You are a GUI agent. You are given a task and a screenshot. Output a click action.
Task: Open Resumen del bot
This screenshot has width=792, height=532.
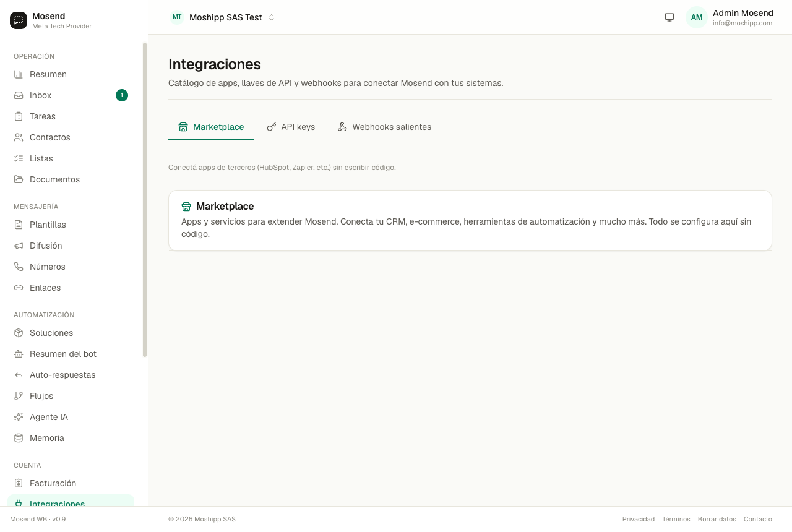click(x=71, y=354)
